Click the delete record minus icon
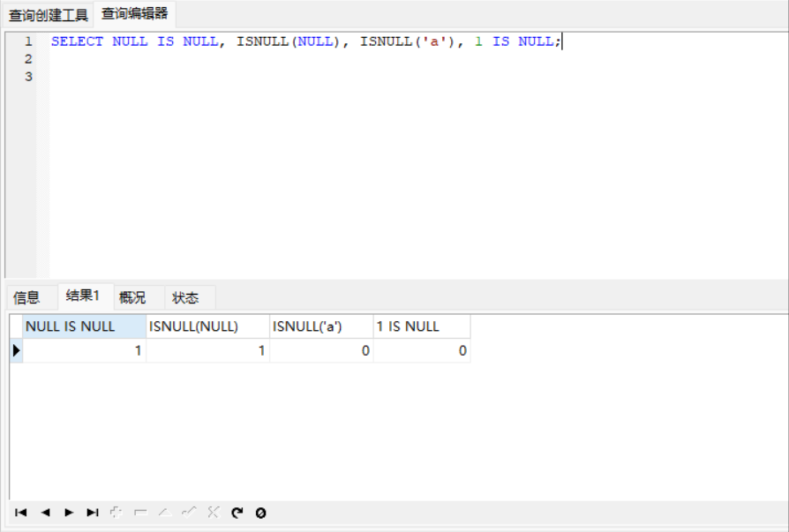This screenshot has width=789, height=532. pos(140,513)
